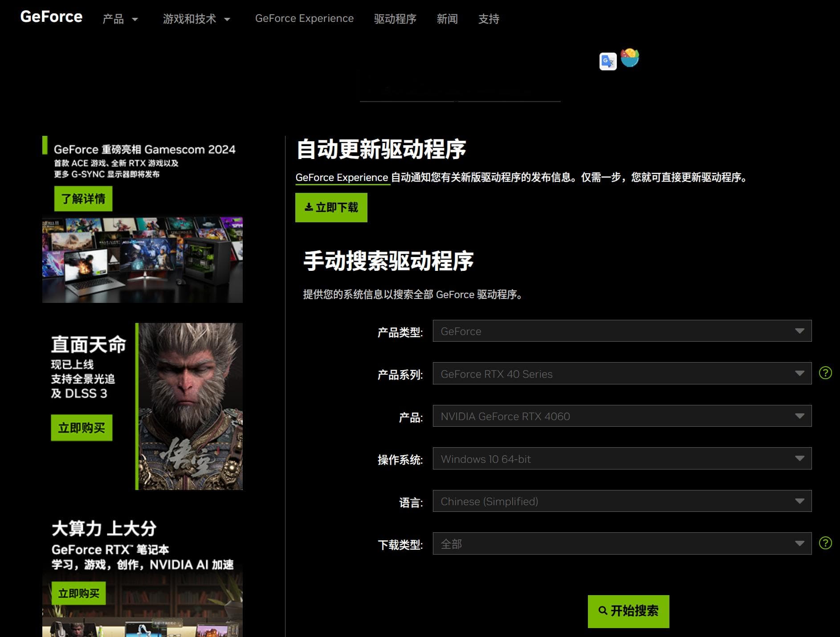Open the 产品 navigation menu

point(120,19)
